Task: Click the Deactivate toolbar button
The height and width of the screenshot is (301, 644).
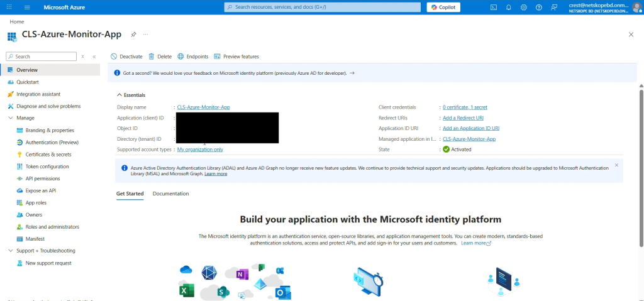Action: (126, 57)
